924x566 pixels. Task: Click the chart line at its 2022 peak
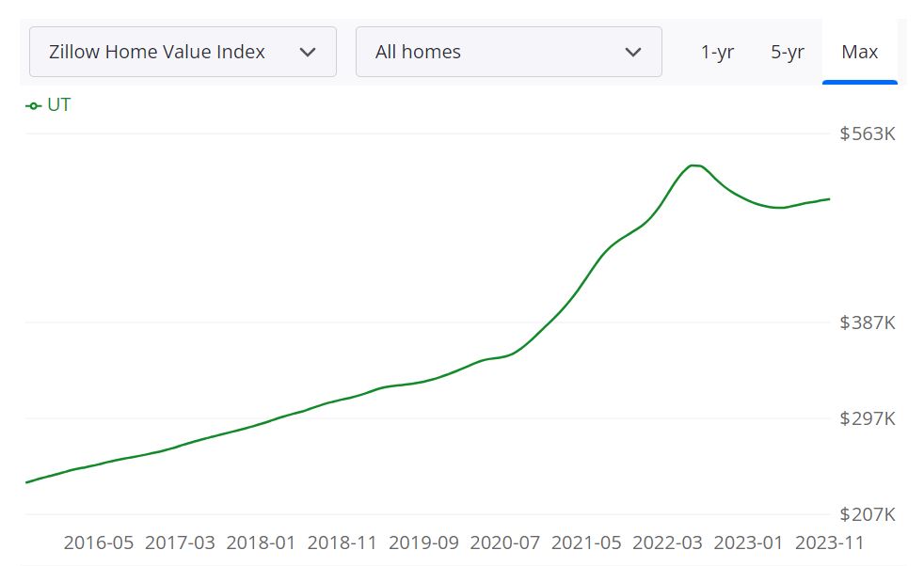click(696, 165)
